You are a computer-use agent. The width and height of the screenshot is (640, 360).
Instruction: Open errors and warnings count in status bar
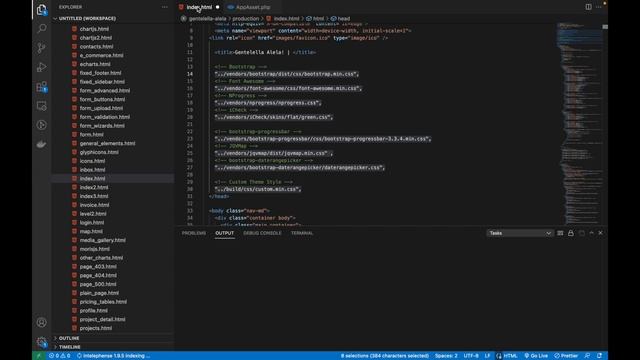pyautogui.click(x=60, y=356)
